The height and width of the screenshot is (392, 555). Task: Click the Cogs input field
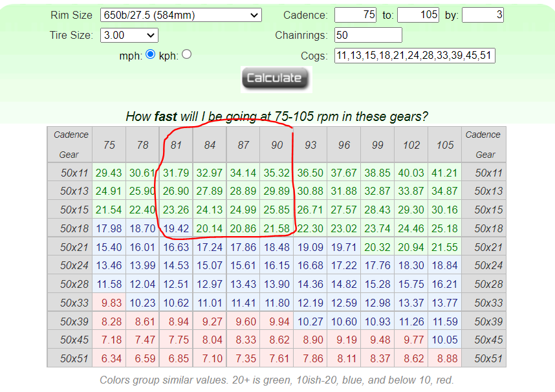(x=415, y=56)
